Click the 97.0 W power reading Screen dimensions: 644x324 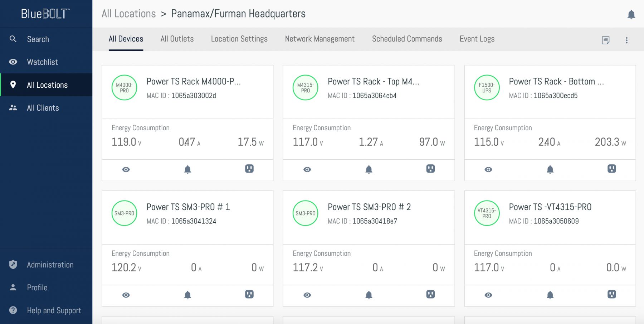point(432,142)
